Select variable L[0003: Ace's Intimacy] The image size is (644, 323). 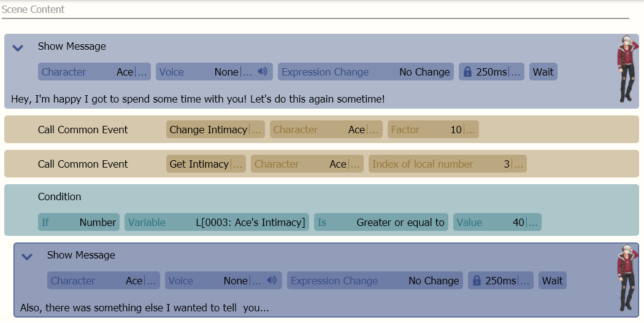pyautogui.click(x=217, y=222)
